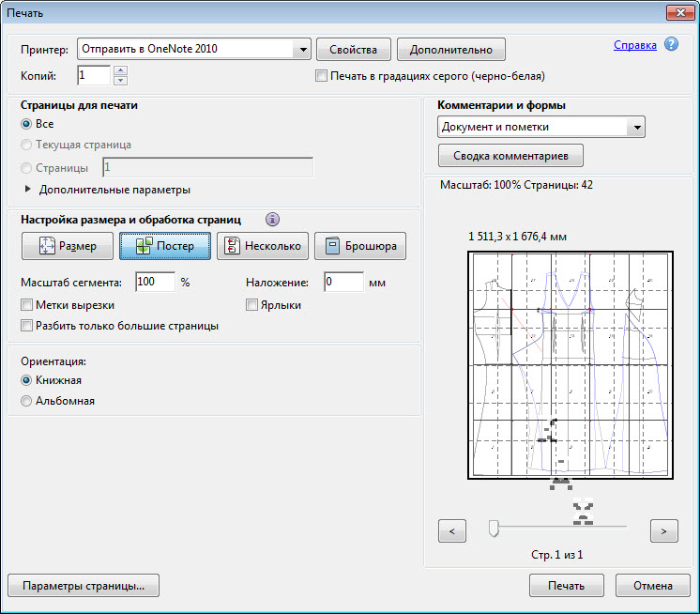Click the Наложение overlap field
Screen dimensions: 700x614
[x=343, y=282]
